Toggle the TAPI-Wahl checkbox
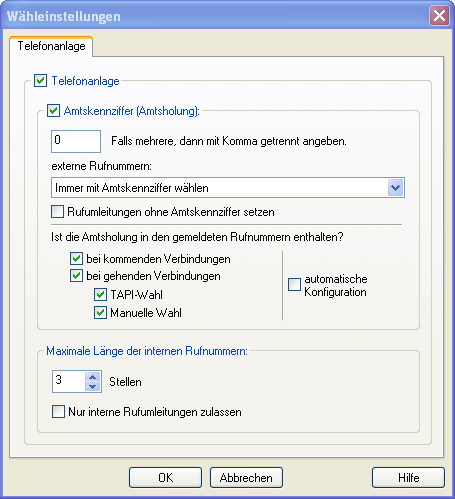Image resolution: width=455 pixels, height=499 pixels. [x=100, y=295]
